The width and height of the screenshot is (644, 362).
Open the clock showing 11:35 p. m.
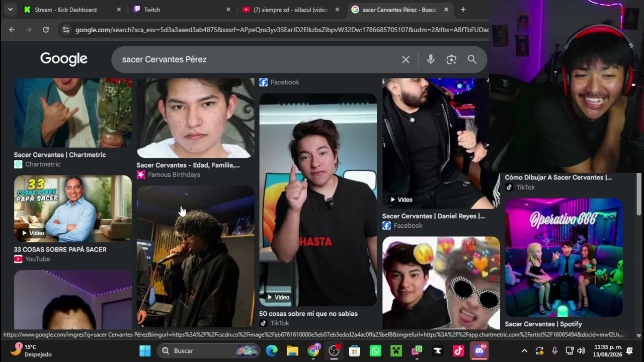[x=608, y=350]
